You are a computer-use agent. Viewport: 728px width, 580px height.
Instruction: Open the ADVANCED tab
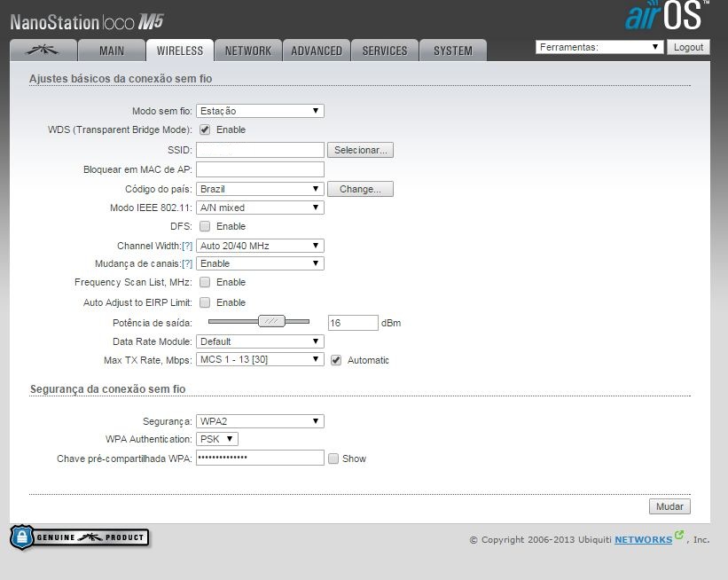(x=317, y=51)
